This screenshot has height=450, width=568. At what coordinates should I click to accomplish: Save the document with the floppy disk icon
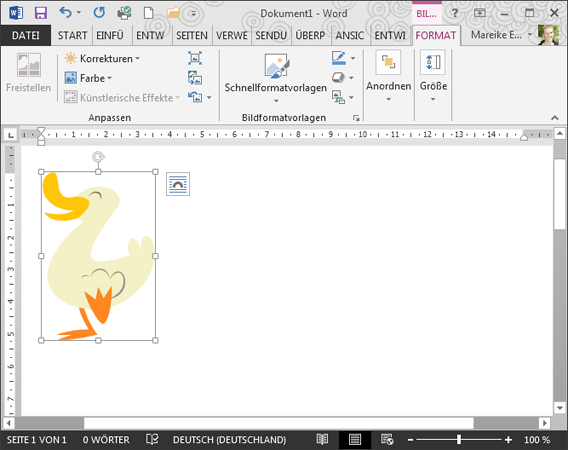point(41,13)
